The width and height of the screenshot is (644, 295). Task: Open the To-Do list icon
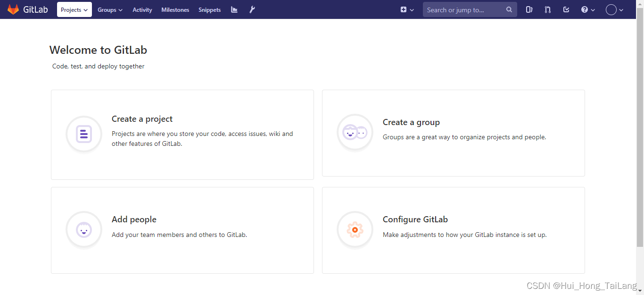[566, 9]
